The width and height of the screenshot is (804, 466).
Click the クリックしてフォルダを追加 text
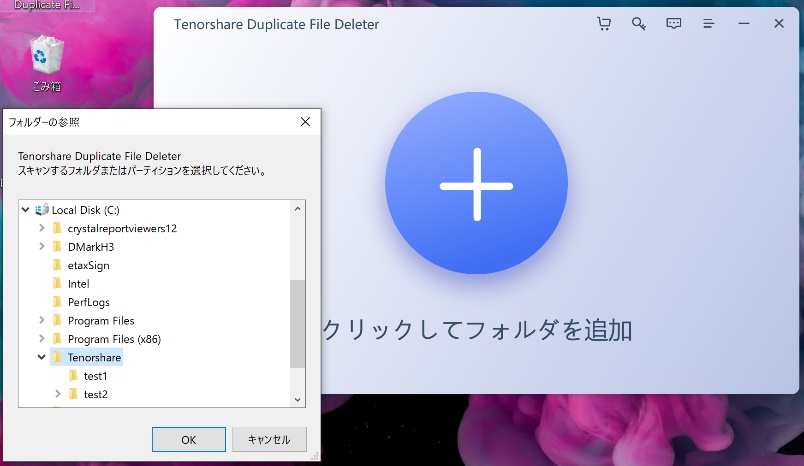[x=477, y=330]
